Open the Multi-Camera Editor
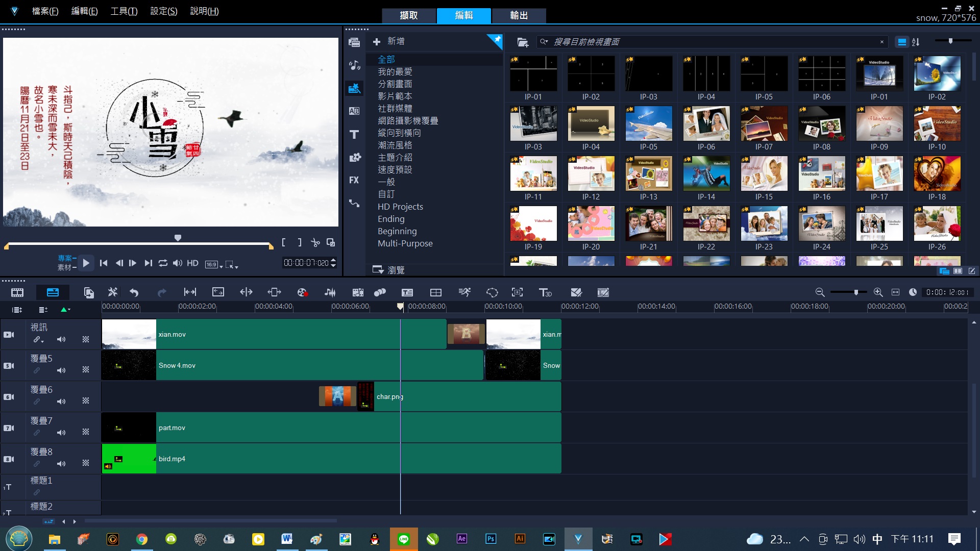 (436, 292)
